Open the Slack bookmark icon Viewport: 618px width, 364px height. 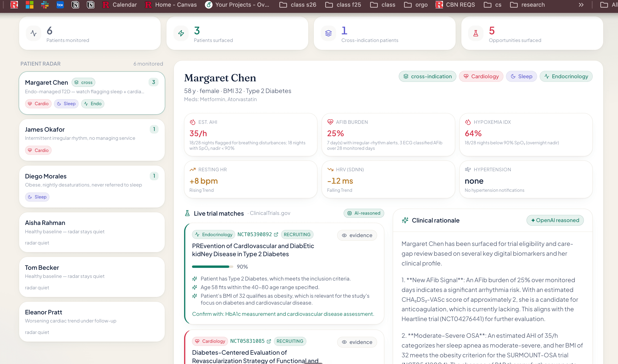45,5
